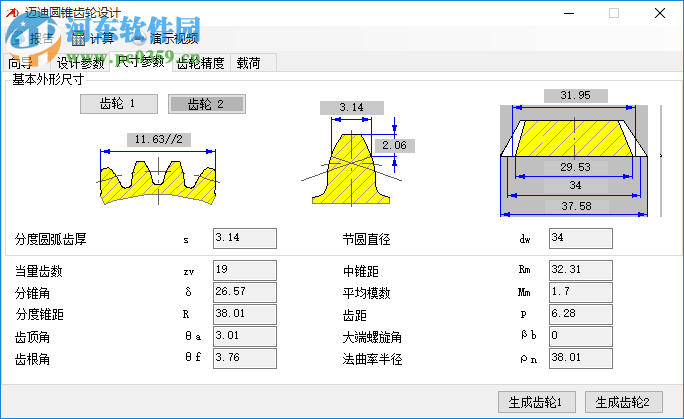Click the 3.14 label above tooth profile
This screenshot has height=419, width=684.
(x=352, y=108)
